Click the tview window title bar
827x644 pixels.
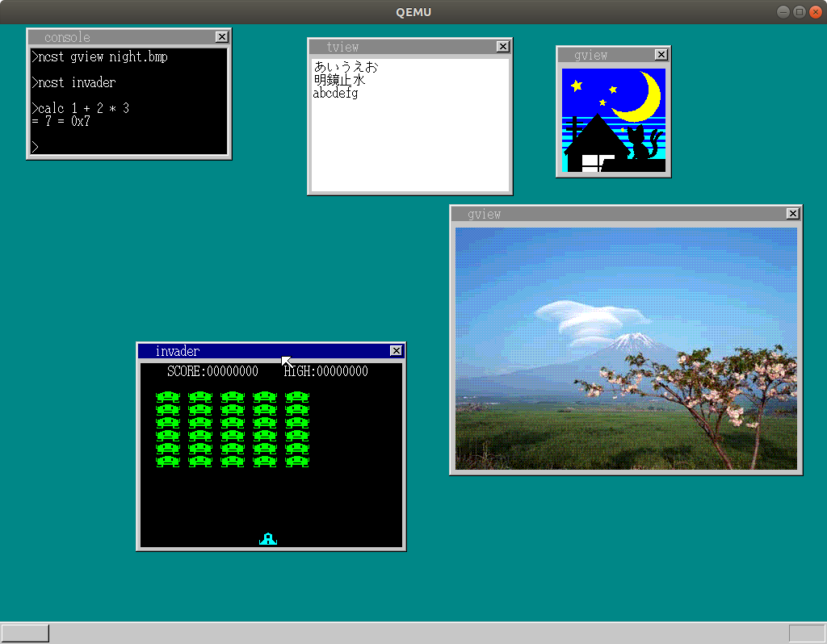click(409, 47)
